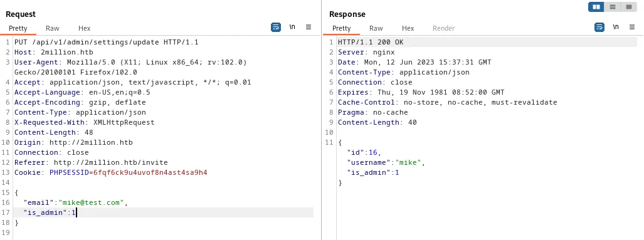This screenshot has height=240, width=644.
Task: Click the User-Agent Mozilla/5.0 header line
Action: tap(130, 63)
